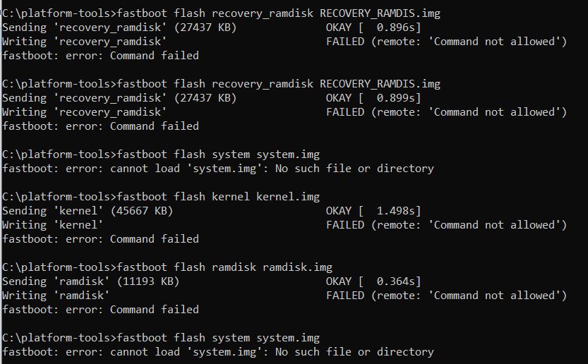The image size is (588, 364).
Task: Click the OKAY 0.899s status text
Action: [x=373, y=98]
